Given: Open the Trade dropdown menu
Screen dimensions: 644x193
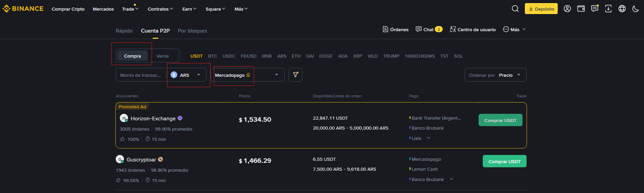Looking at the screenshot, I should pos(130,9).
